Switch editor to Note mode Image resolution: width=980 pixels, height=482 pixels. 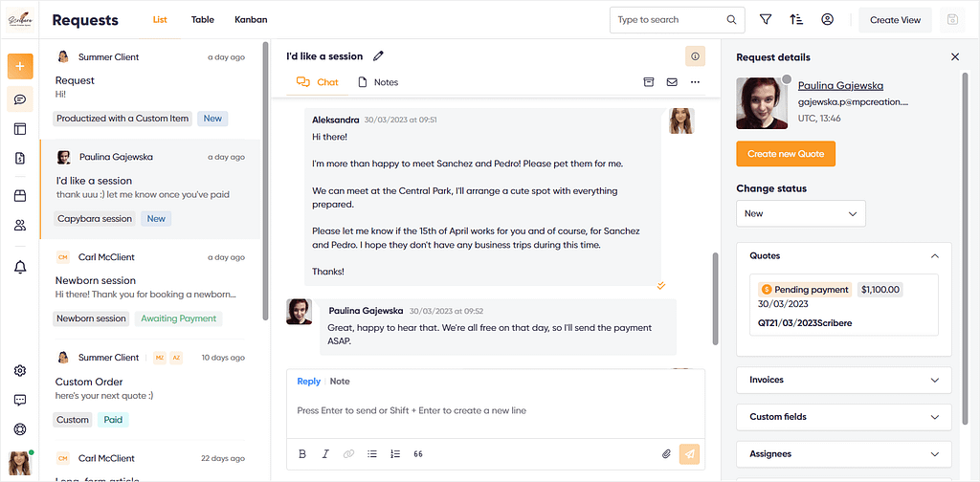pyautogui.click(x=340, y=381)
